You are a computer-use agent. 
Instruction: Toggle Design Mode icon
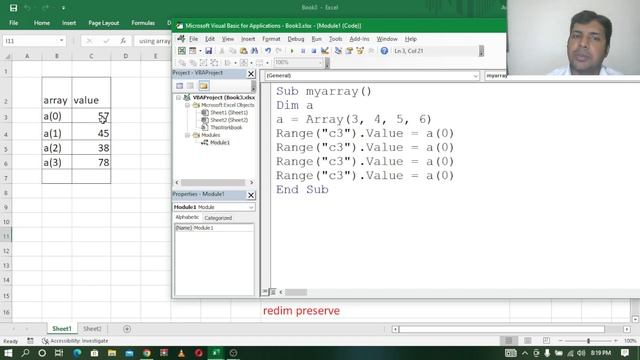pos(325,51)
